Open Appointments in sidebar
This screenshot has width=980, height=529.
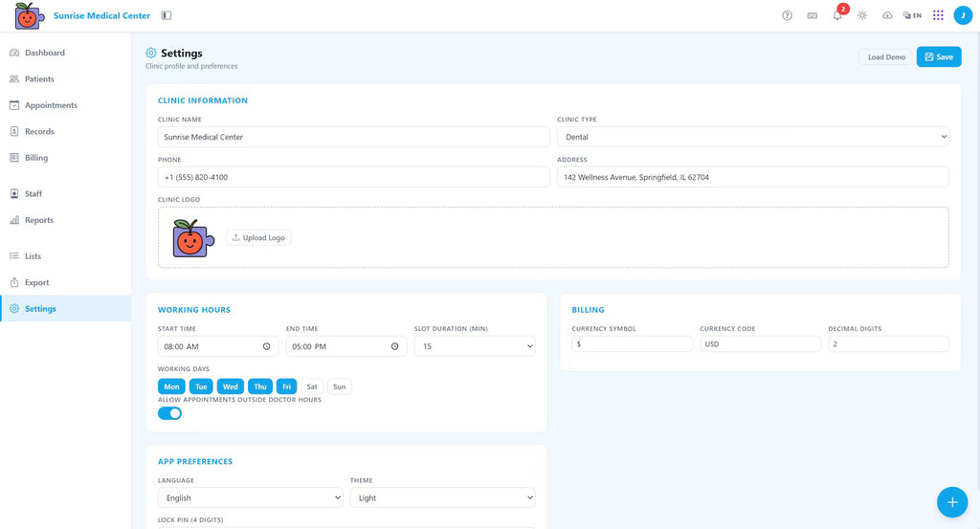66,105
